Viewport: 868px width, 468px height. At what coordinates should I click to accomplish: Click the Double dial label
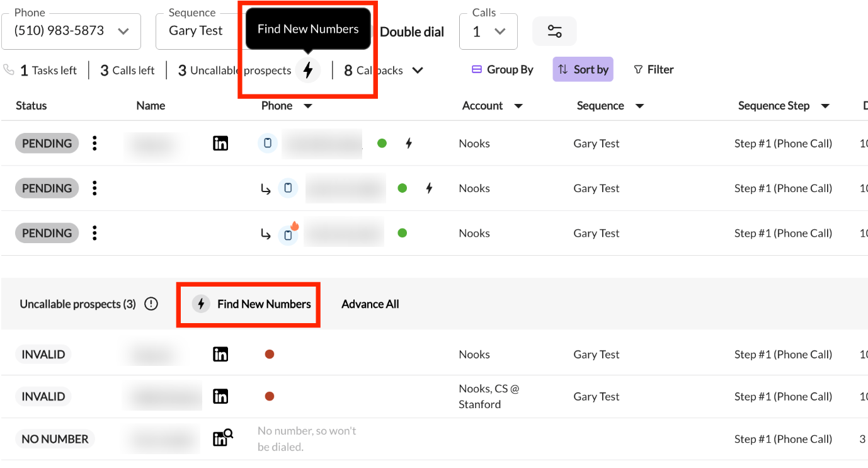pyautogui.click(x=412, y=31)
